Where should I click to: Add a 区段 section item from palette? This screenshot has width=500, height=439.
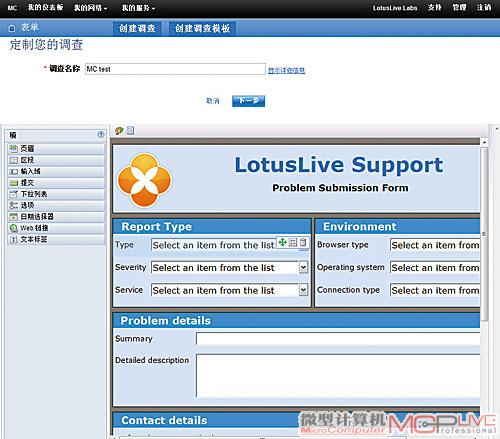(56, 160)
